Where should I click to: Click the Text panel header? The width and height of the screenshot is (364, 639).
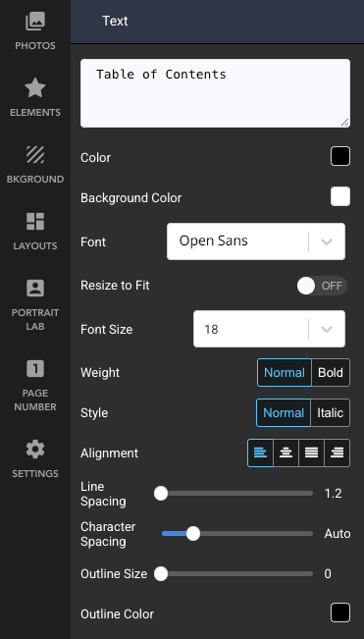point(218,22)
